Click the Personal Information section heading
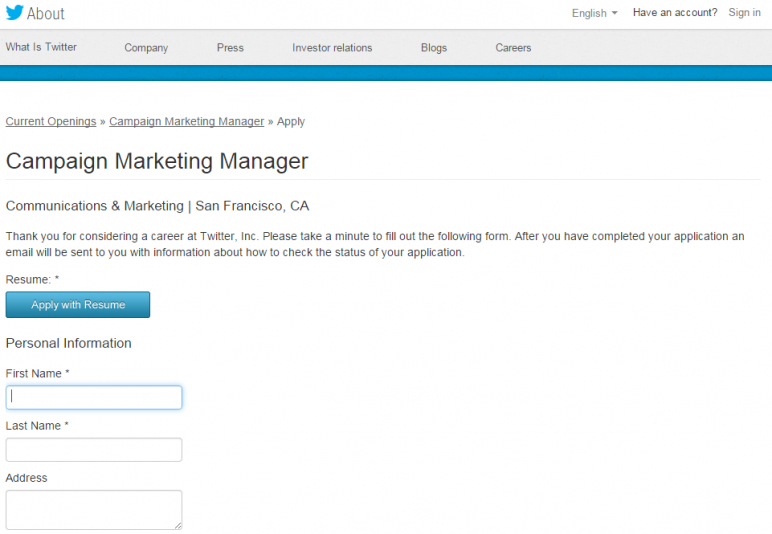The image size is (772, 534). [x=68, y=343]
